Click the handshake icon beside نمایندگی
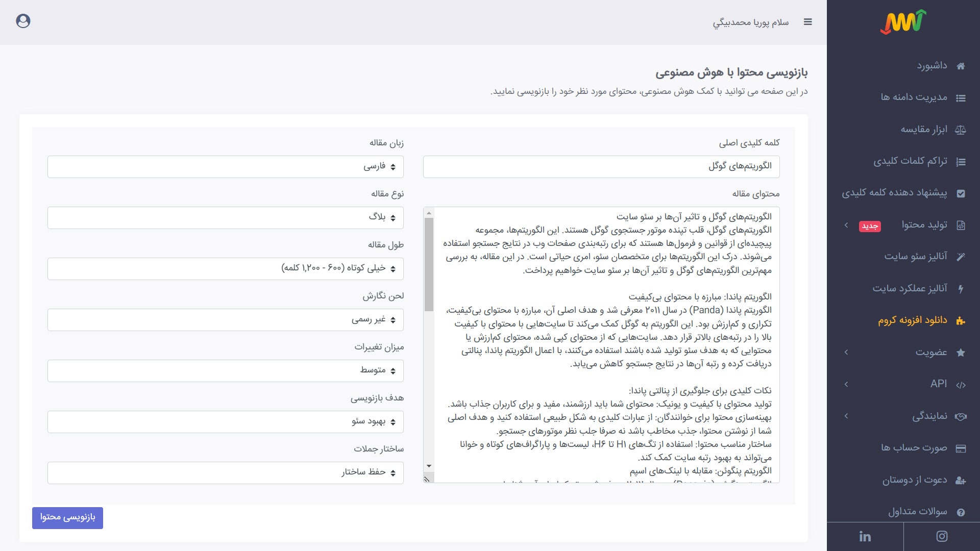This screenshot has height=551, width=980. point(961,416)
